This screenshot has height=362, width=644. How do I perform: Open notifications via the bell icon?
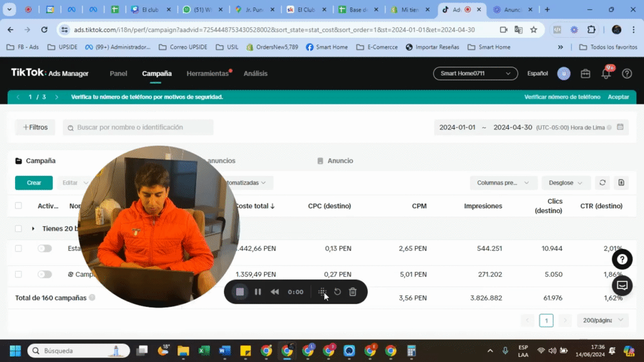(x=605, y=74)
